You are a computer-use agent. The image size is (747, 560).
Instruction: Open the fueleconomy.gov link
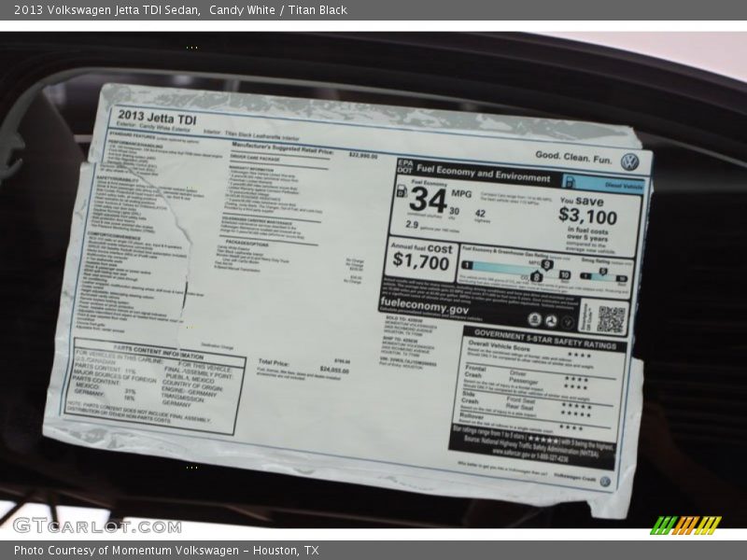point(425,308)
